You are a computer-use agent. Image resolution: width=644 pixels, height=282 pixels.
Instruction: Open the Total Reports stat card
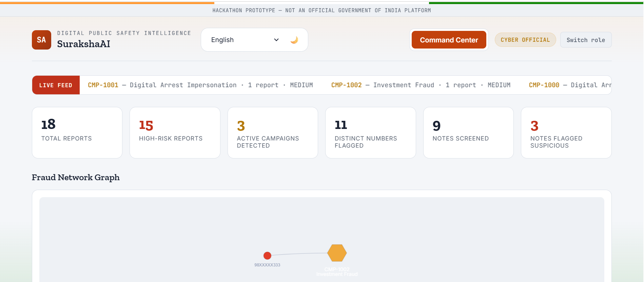tap(77, 133)
